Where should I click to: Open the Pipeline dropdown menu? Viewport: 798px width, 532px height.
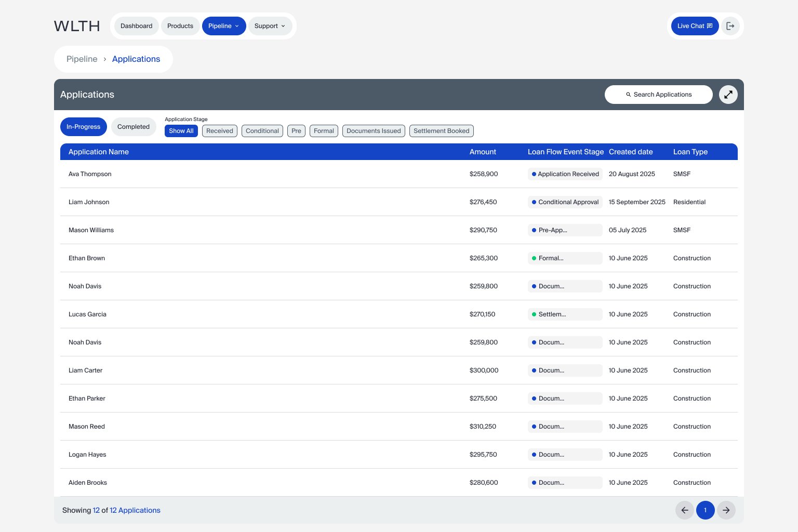pyautogui.click(x=224, y=26)
